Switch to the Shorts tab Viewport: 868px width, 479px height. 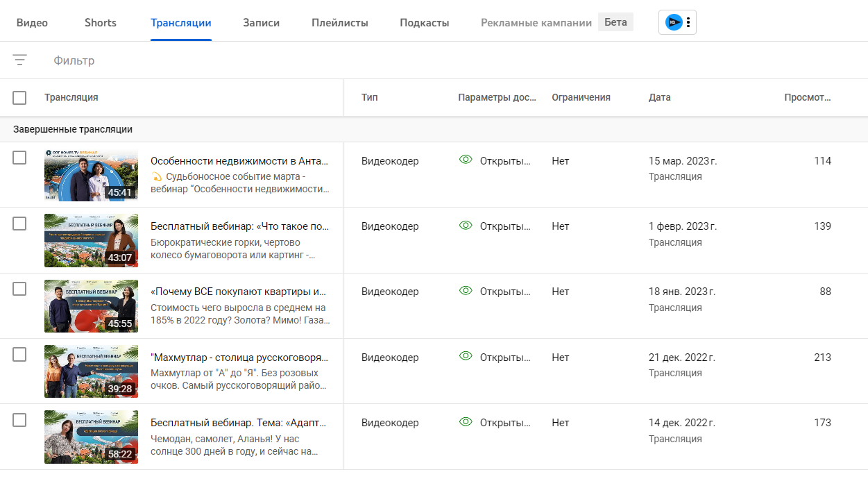click(101, 23)
